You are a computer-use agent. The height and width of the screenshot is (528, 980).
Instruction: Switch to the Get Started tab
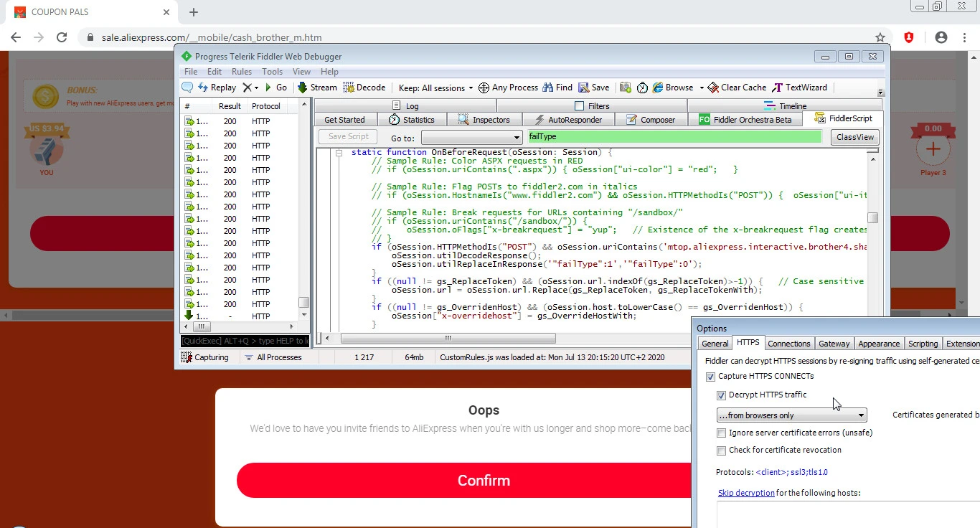pos(344,120)
